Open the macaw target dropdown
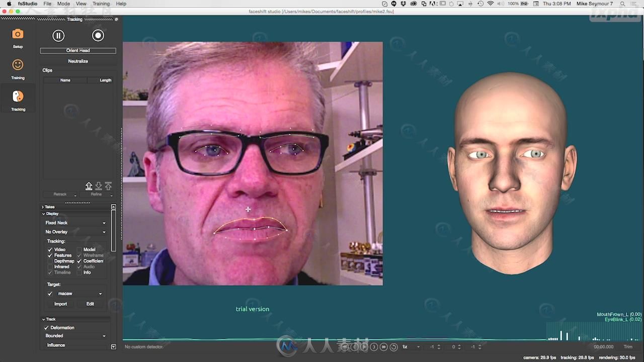 tap(80, 294)
